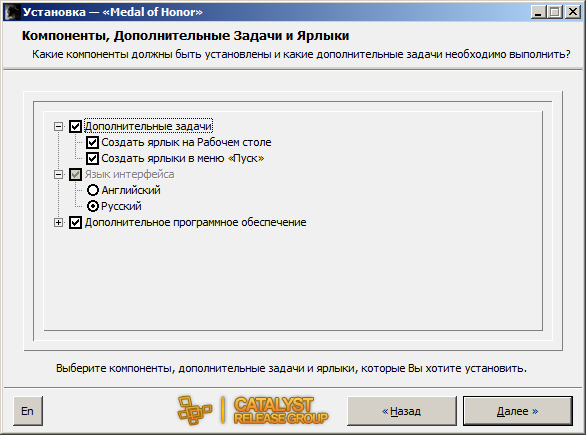
Task: Click the greyed Язык интерфейса checkbox
Action: click(75, 175)
